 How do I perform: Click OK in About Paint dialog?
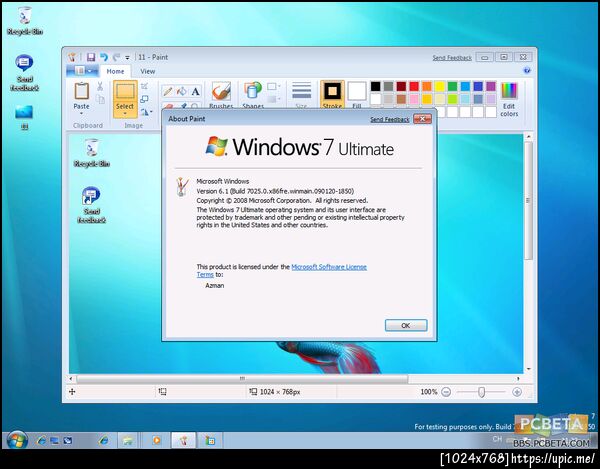tap(406, 325)
